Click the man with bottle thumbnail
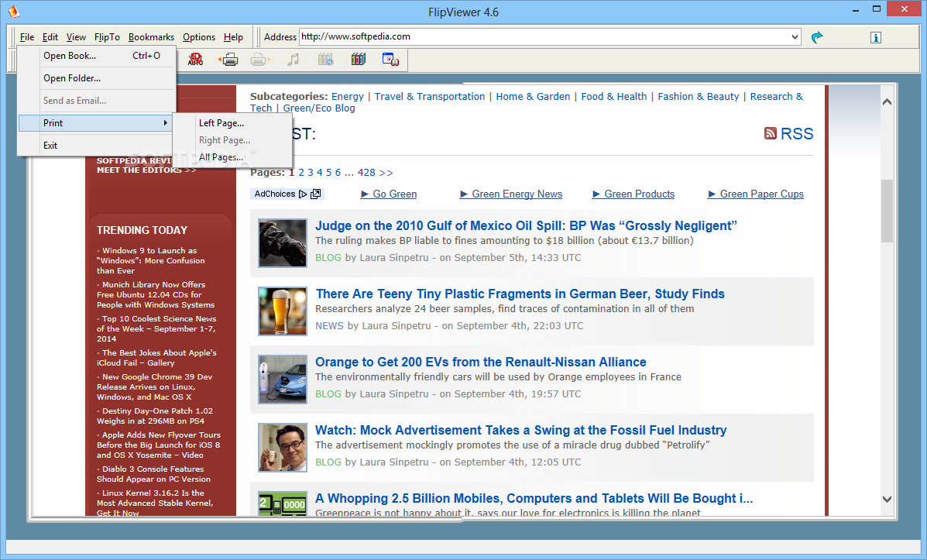 point(283,448)
